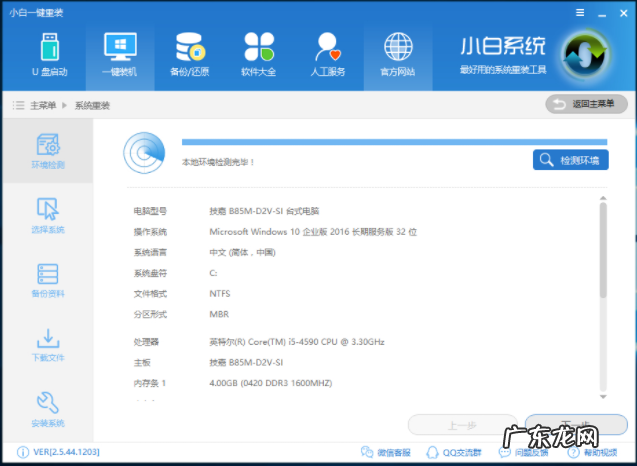The width and height of the screenshot is (637, 466).
Task: Open the 备份/还原 backup and restore section
Action: coord(189,55)
